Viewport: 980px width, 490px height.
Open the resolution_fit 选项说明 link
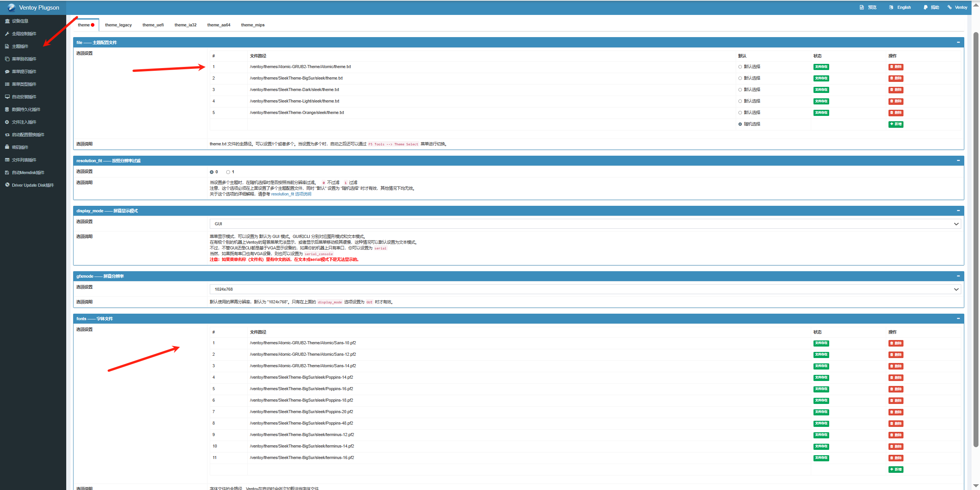[291, 194]
